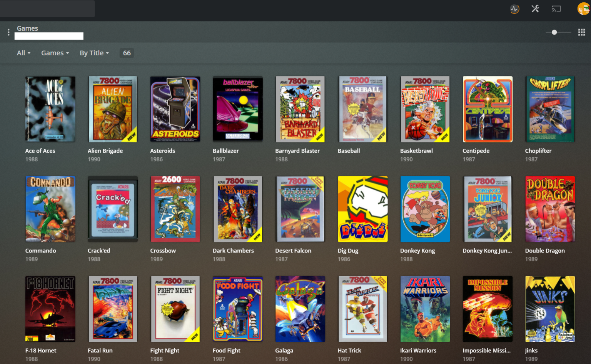Click the search field
The image size is (591, 364).
pos(47,8)
